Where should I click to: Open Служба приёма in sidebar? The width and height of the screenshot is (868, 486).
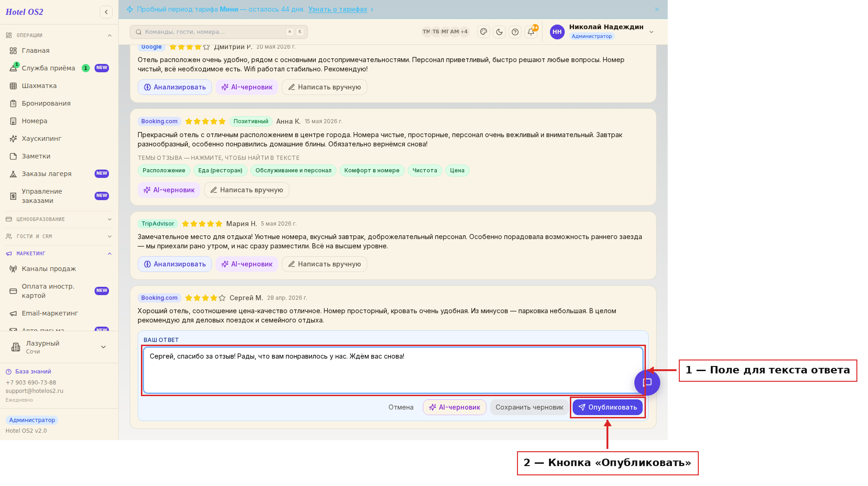[x=59, y=68]
